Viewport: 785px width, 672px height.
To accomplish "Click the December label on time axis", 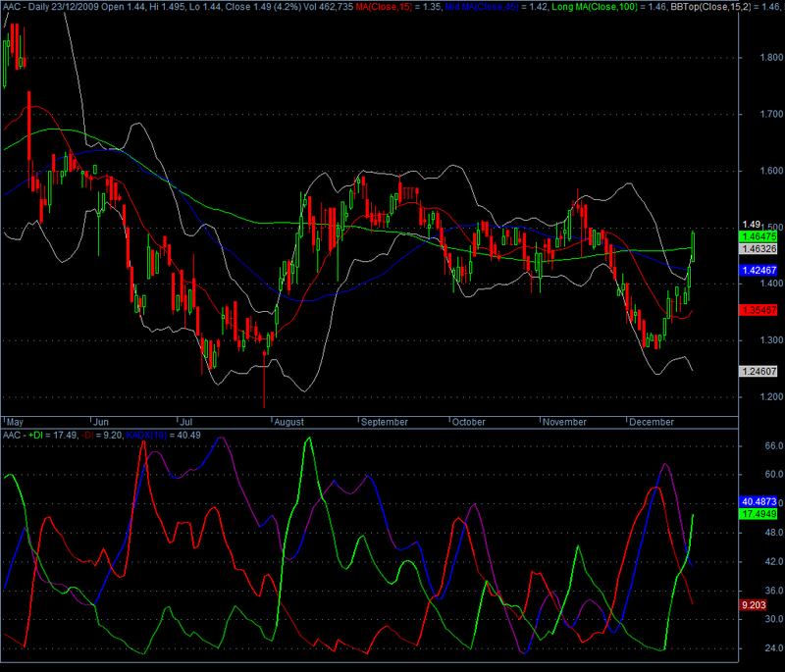I will click(x=652, y=422).
